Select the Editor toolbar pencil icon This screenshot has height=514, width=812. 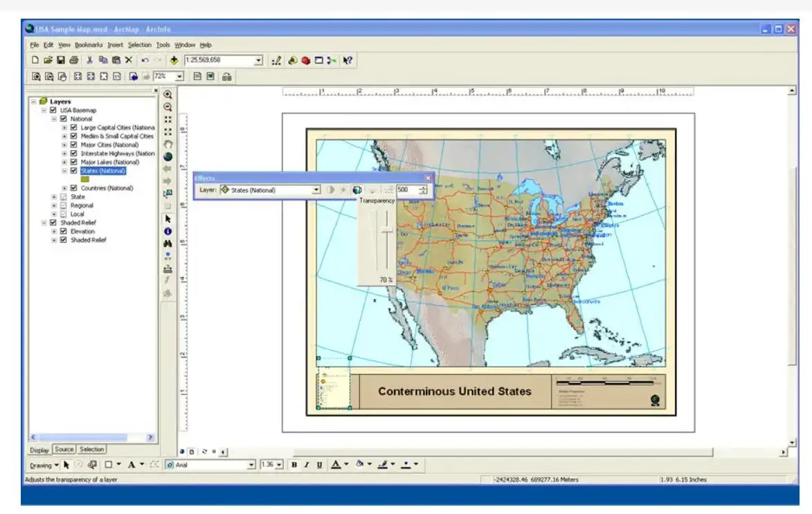tap(277, 60)
